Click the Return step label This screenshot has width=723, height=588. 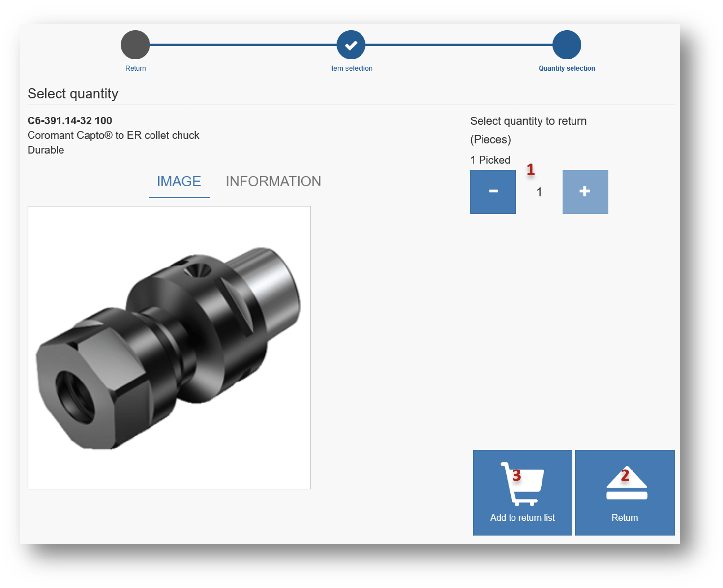coord(135,68)
